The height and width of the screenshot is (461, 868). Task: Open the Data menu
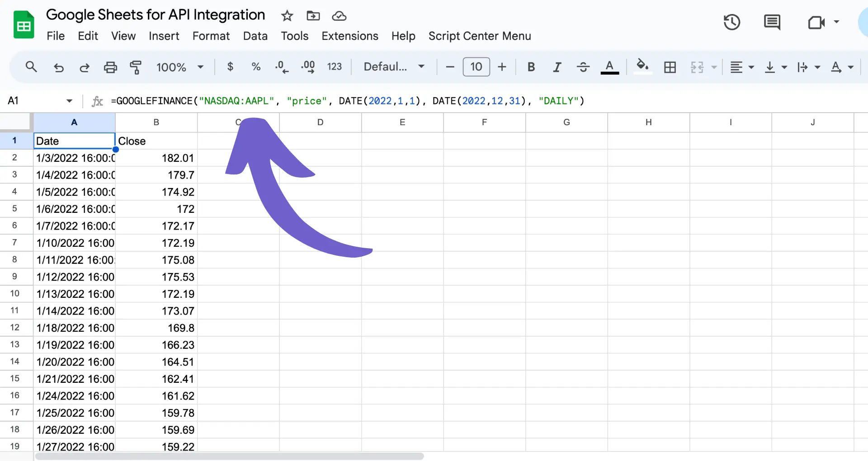(x=255, y=36)
